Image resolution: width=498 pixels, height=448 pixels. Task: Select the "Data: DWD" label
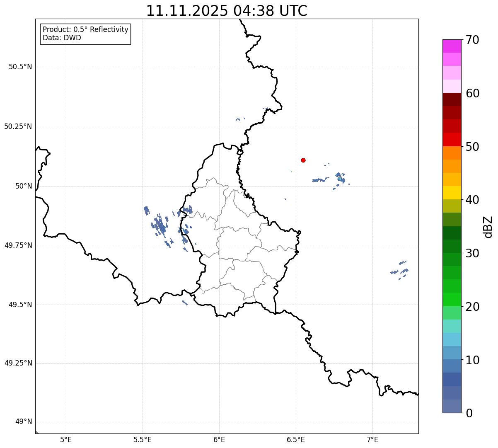(62, 38)
